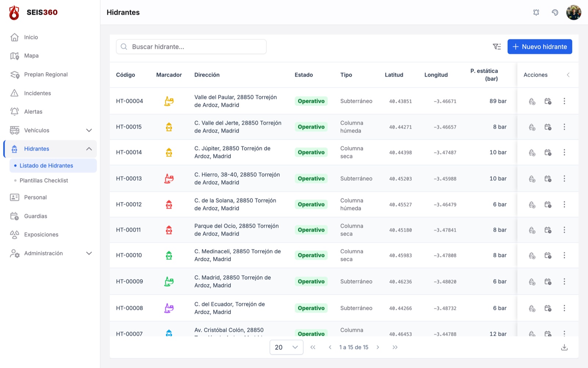
Task: Click the theme palette icon in header
Action: pyautogui.click(x=555, y=12)
